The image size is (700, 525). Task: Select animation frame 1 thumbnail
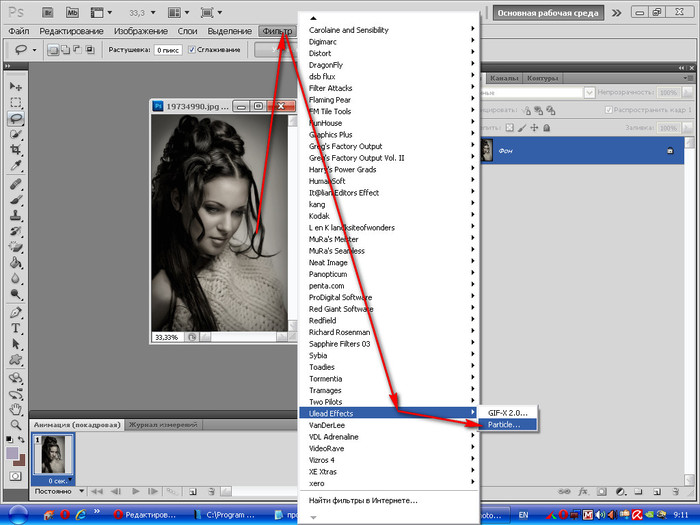53,454
